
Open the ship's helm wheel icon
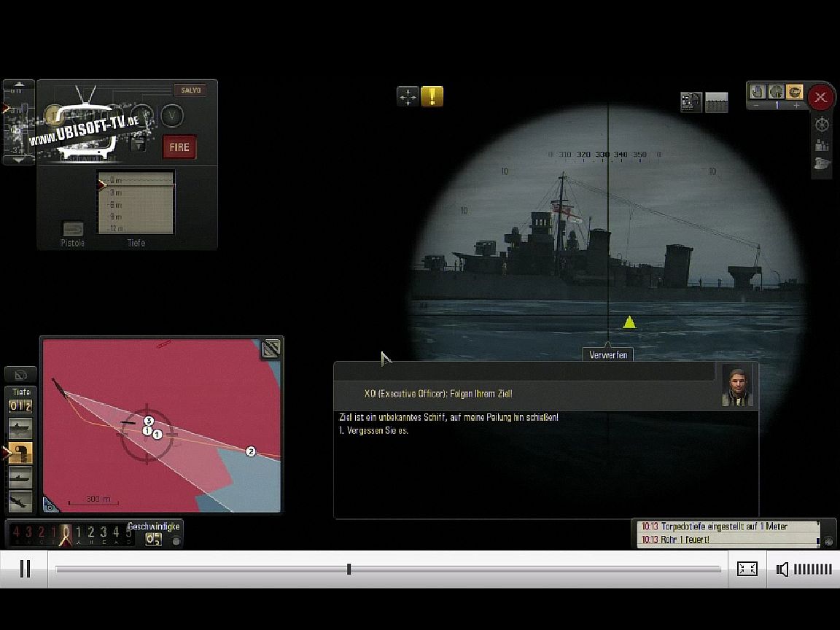pos(822,125)
